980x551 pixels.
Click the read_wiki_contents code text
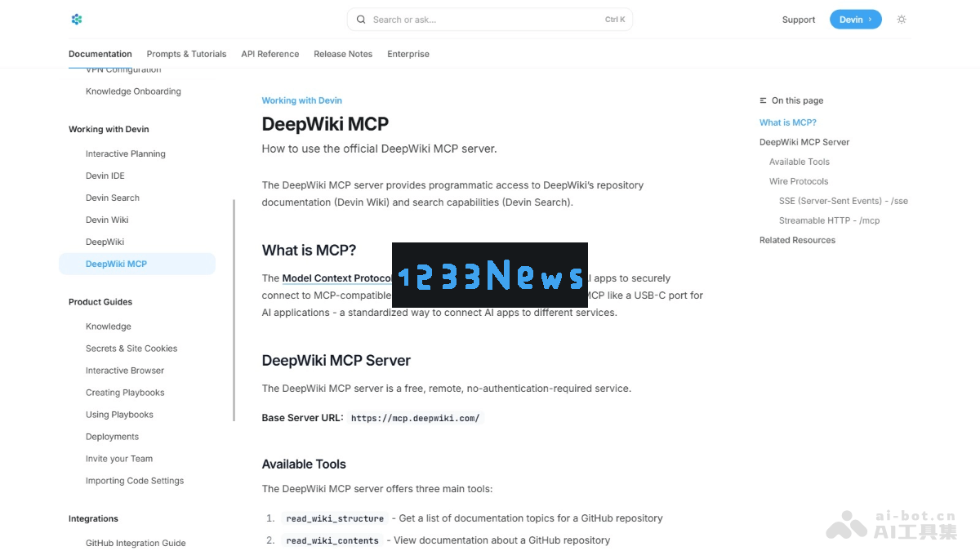tap(332, 540)
